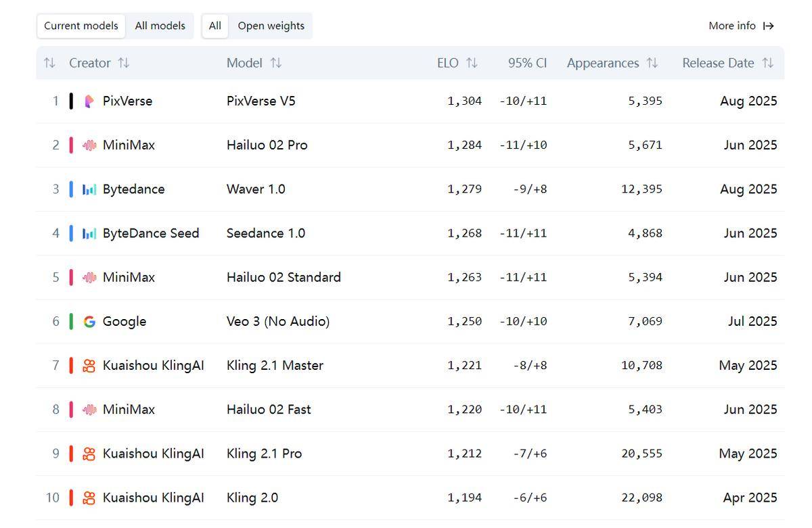Click KlingAI icon in Kling 2.1 Master row

tap(89, 366)
